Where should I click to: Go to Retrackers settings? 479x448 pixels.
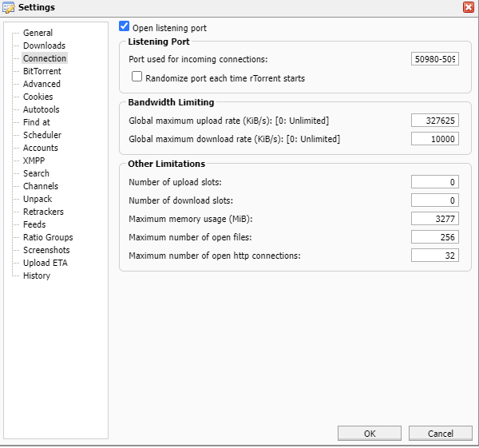pos(43,212)
